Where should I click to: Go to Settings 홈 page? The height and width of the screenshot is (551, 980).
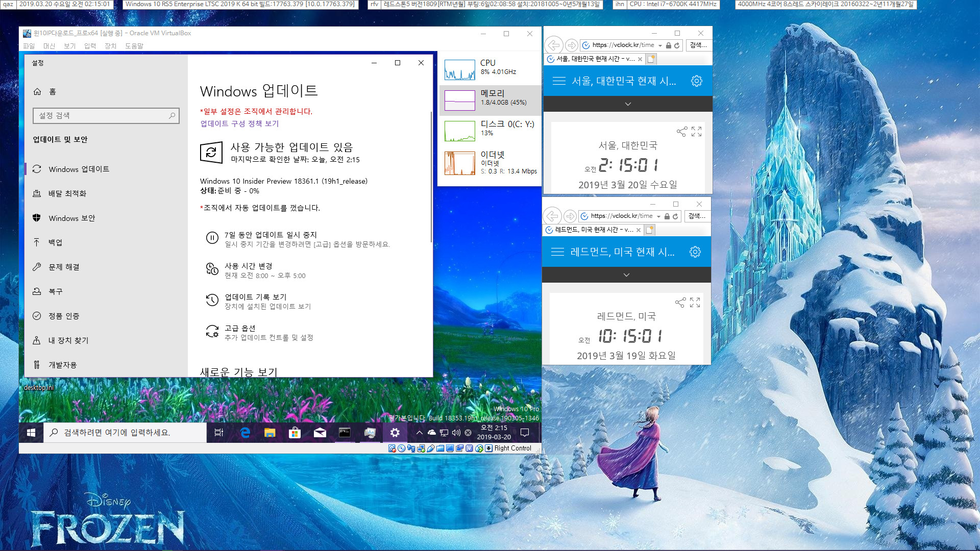click(45, 91)
